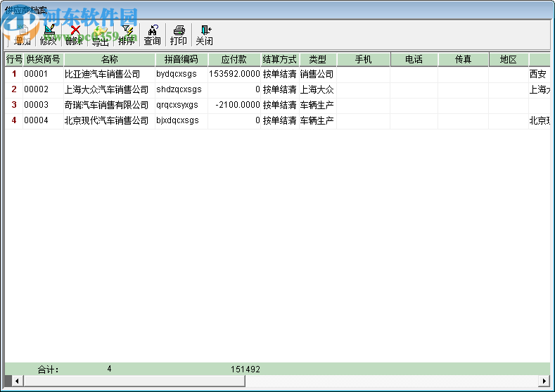
Task: Click the 应付款 column header
Action: coord(234,60)
